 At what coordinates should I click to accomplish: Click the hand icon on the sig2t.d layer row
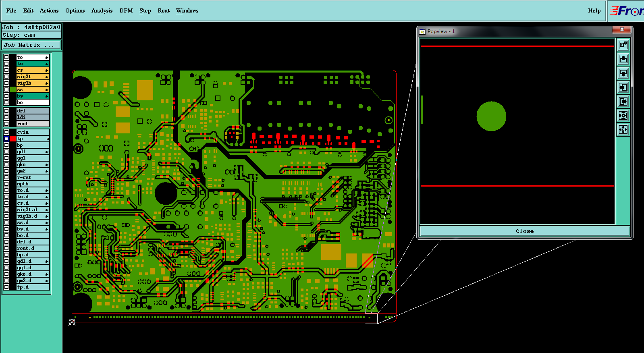point(47,210)
